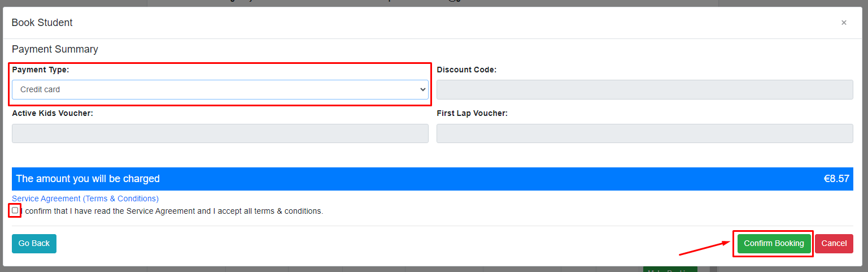
Task: Click the Payment Type label
Action: click(41, 70)
